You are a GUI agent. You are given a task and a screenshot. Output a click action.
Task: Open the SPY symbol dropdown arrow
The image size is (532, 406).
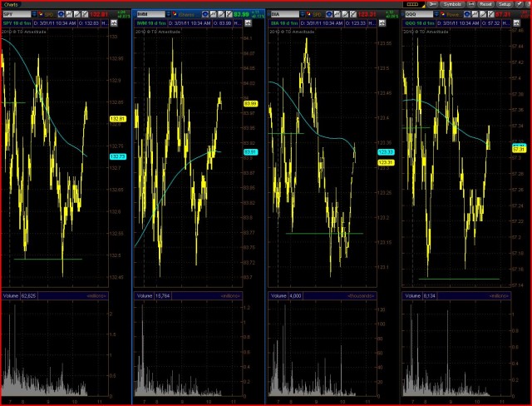coord(34,14)
